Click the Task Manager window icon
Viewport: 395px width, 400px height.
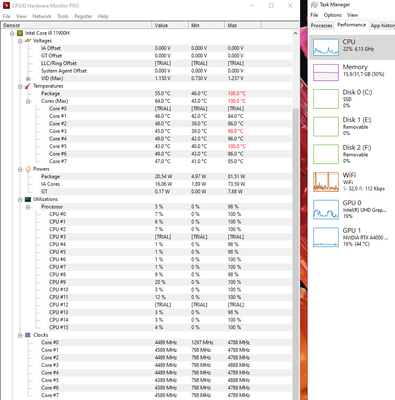pos(314,5)
